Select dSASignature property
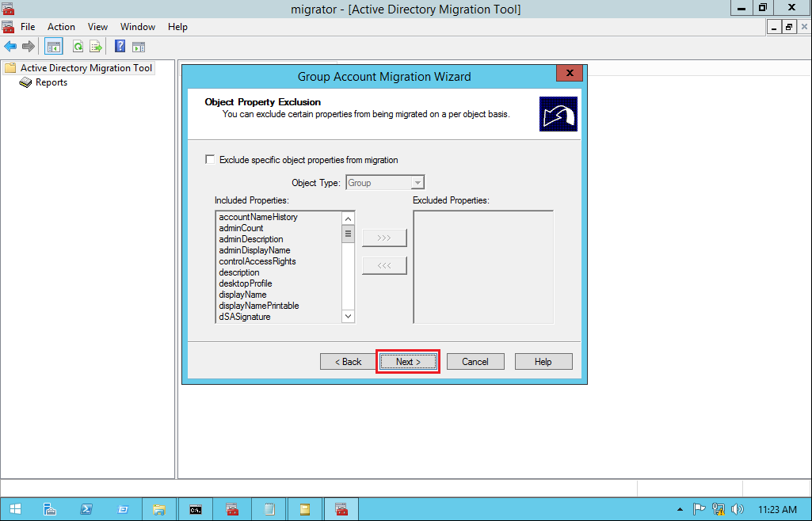The width and height of the screenshot is (812, 521). [x=245, y=317]
